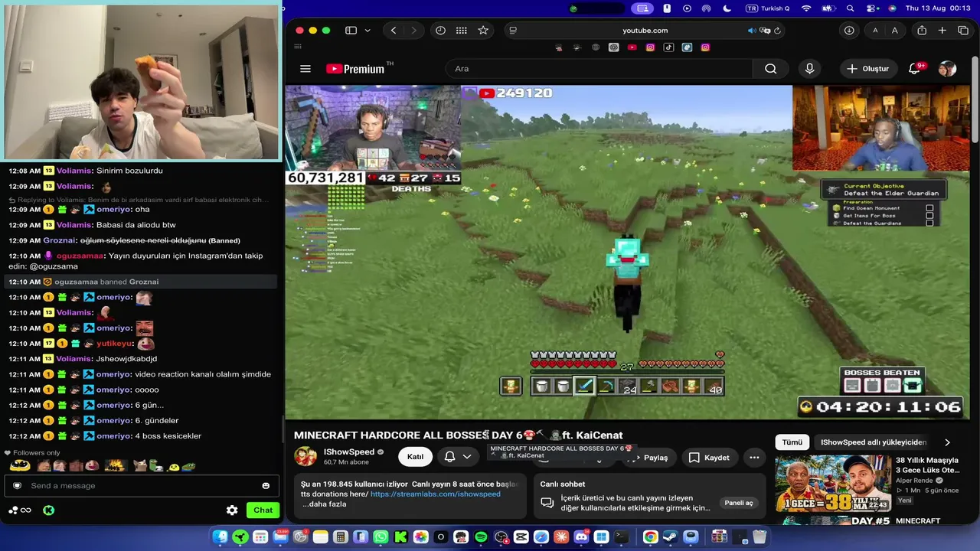Viewport: 980px width, 551px height.
Task: Select 'IShowSpeed adlı yükleyiciden' filter chip
Action: [874, 442]
